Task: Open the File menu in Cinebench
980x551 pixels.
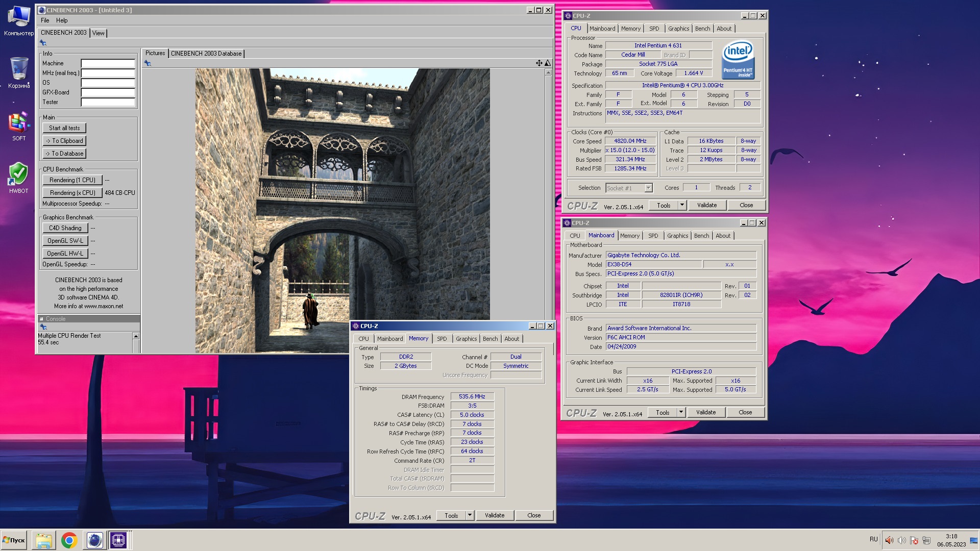Action: (x=45, y=20)
